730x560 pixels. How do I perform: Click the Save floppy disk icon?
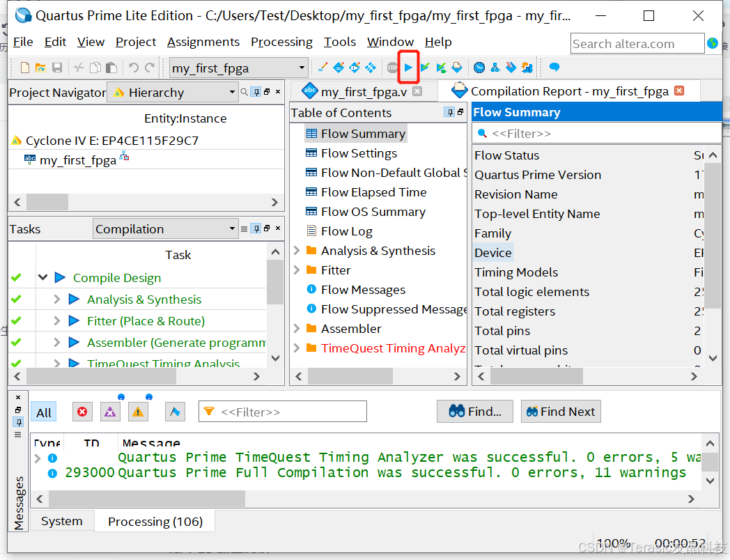(57, 68)
